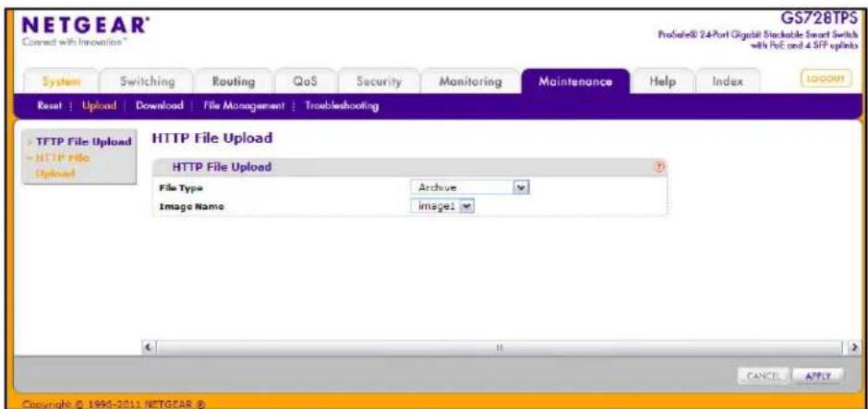Open the Switching tab

point(147,81)
